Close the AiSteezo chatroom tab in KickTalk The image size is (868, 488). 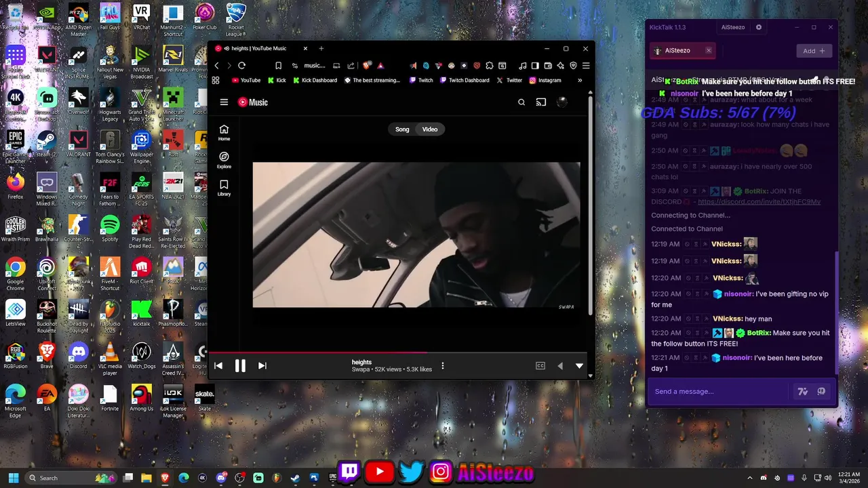(709, 51)
